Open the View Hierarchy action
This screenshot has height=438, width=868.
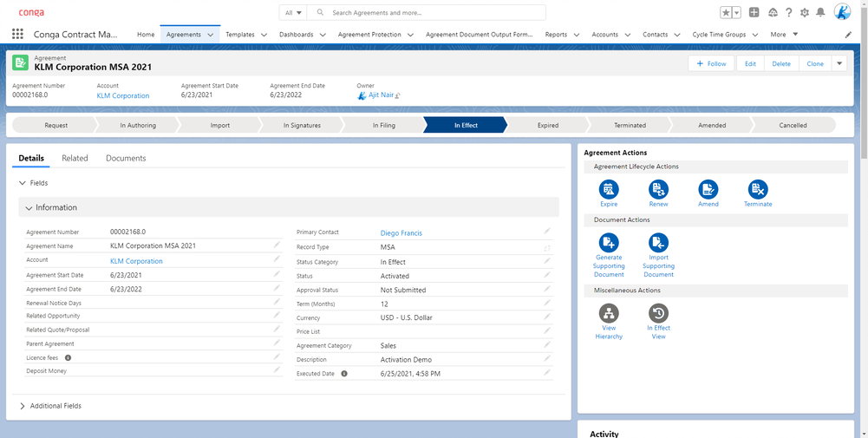click(x=609, y=313)
